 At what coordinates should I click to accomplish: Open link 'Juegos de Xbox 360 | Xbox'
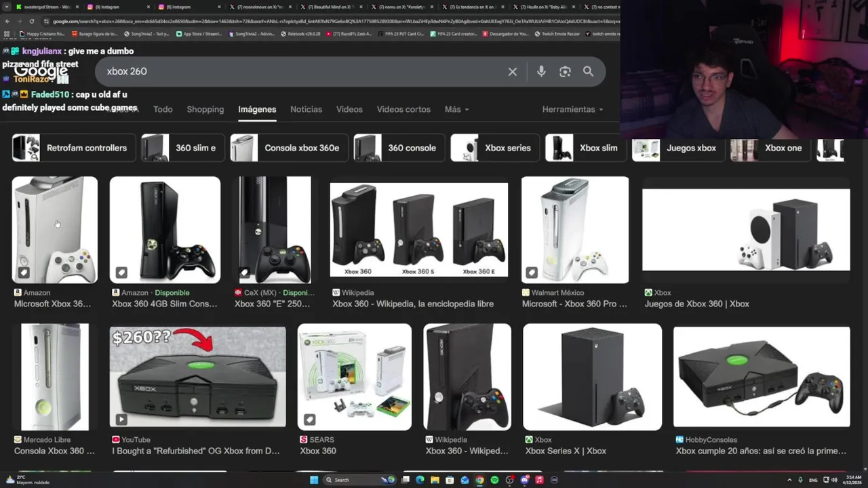click(697, 304)
